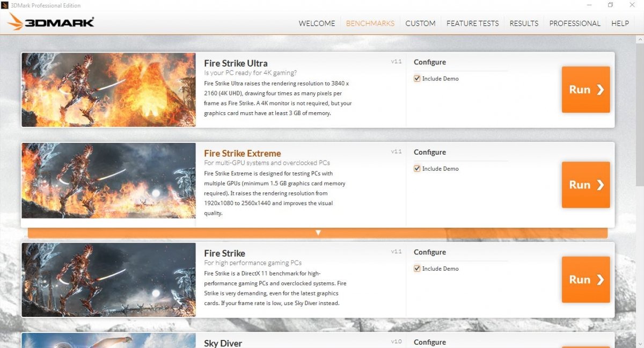The image size is (644, 348).
Task: Minimize the 3DMark window
Action: [589, 5]
